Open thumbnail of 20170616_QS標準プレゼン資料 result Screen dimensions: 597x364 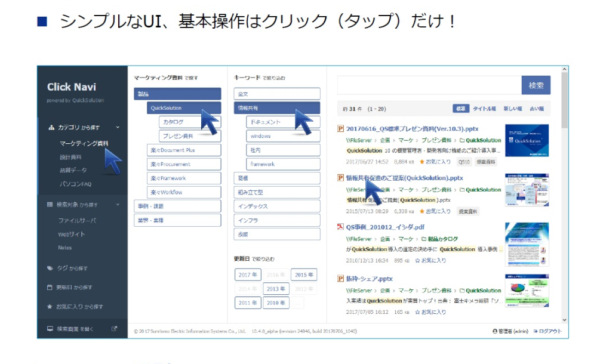point(527,140)
